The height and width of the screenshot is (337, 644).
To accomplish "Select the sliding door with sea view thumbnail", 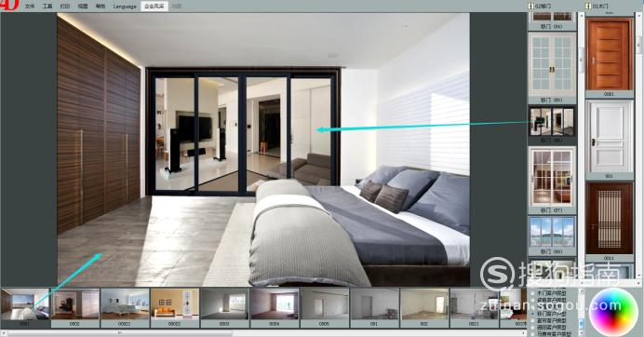I will coord(552,232).
